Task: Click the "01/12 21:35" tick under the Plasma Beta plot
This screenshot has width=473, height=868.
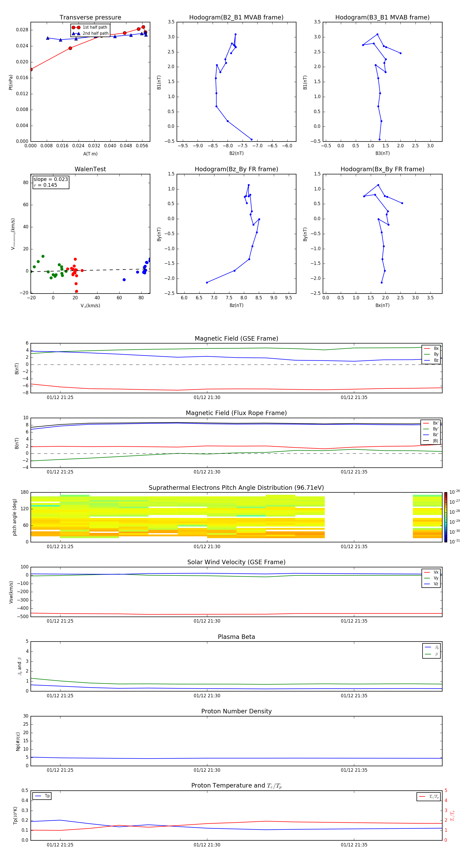Action: point(354,696)
